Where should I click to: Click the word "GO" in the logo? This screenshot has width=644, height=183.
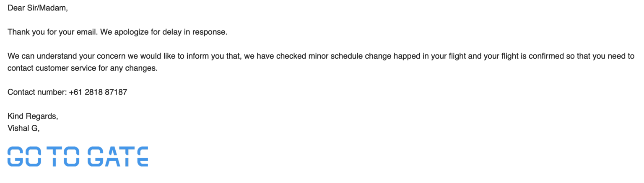coord(23,157)
